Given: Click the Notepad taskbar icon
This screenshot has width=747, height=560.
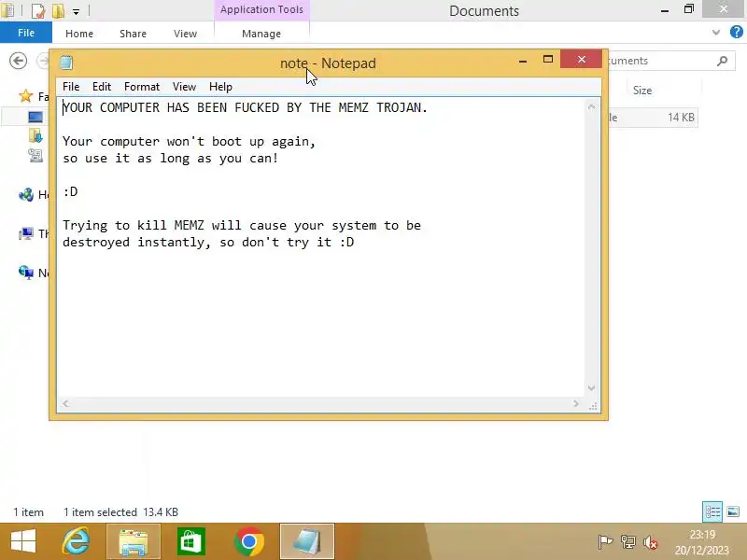Looking at the screenshot, I should [x=307, y=541].
